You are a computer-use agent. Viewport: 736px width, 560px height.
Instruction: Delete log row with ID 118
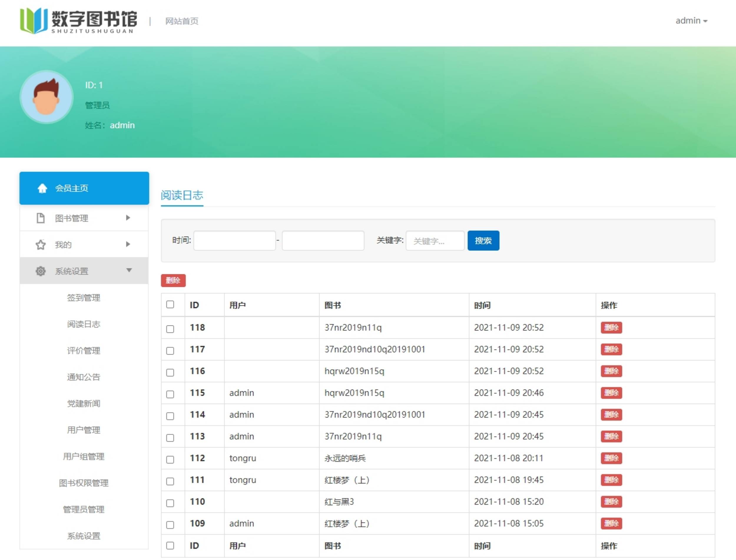pyautogui.click(x=611, y=327)
